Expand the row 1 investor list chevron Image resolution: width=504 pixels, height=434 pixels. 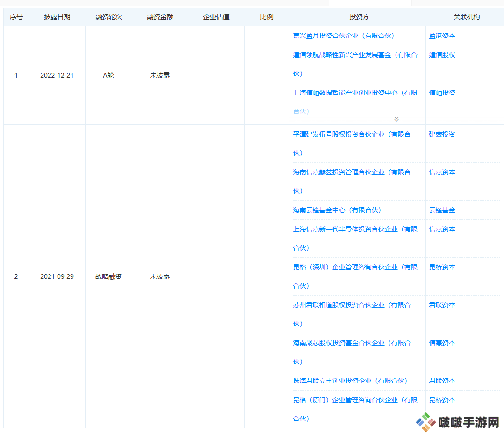396,119
